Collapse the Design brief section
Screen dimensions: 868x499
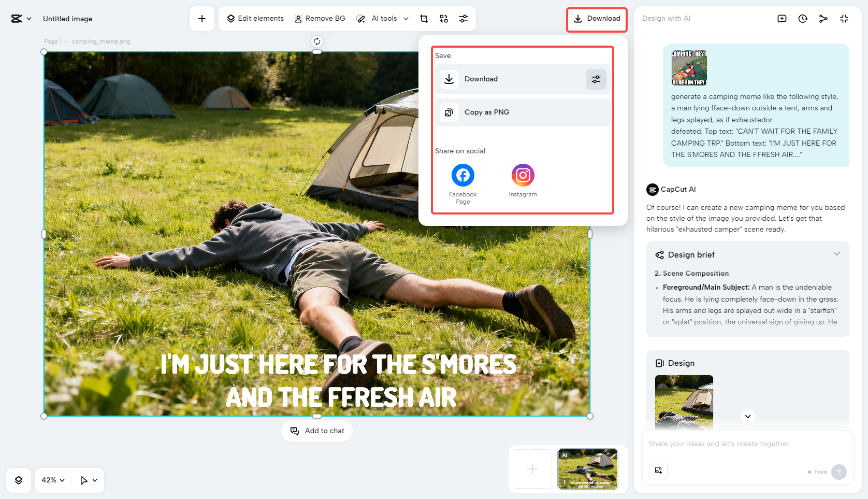point(837,254)
